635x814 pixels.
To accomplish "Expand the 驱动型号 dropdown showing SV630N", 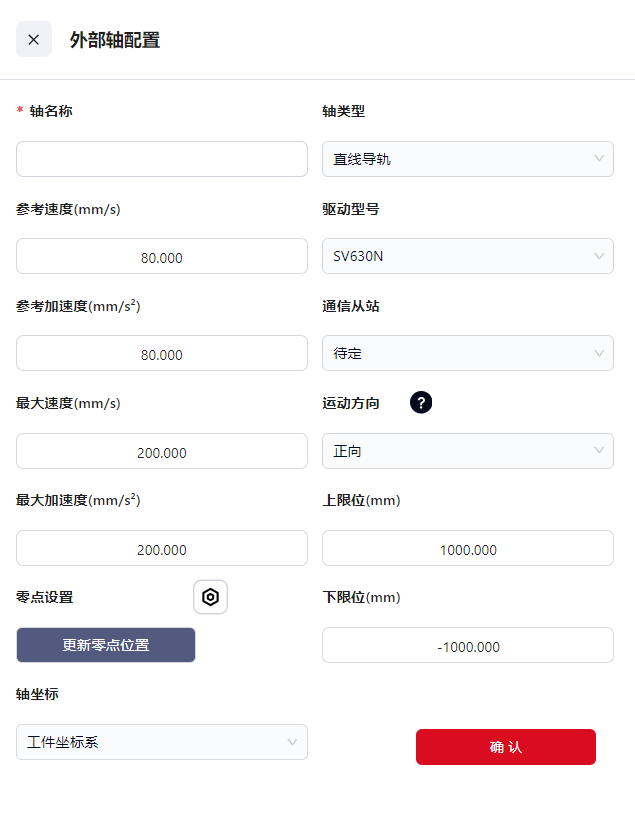I will pyautogui.click(x=467, y=256).
